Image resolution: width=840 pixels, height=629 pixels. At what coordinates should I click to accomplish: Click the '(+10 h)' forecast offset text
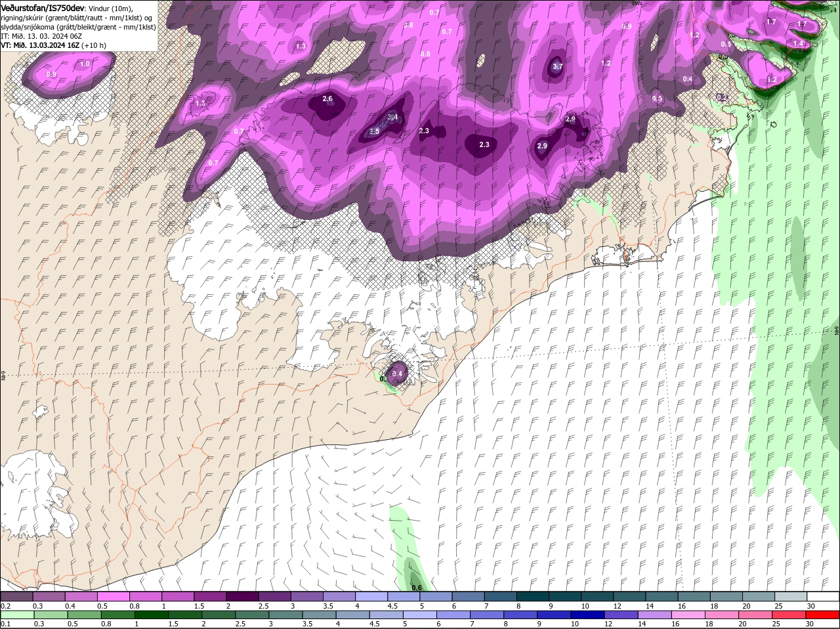click(94, 45)
